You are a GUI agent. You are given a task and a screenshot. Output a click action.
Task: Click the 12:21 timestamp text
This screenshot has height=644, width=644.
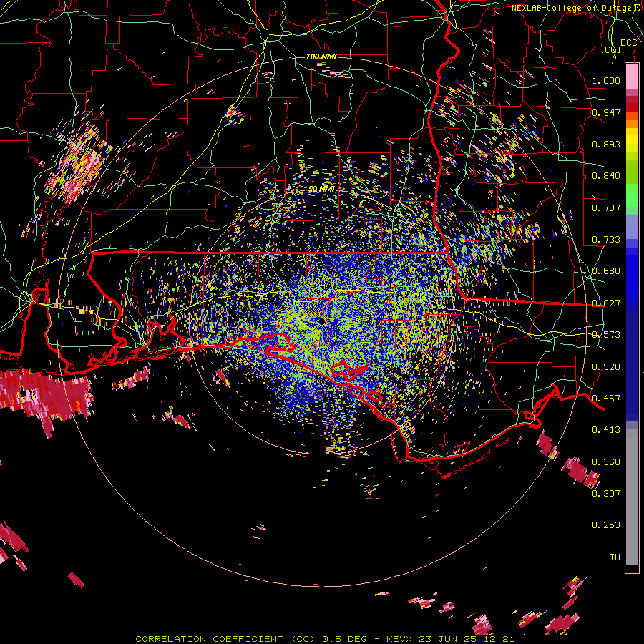pyautogui.click(x=497, y=639)
